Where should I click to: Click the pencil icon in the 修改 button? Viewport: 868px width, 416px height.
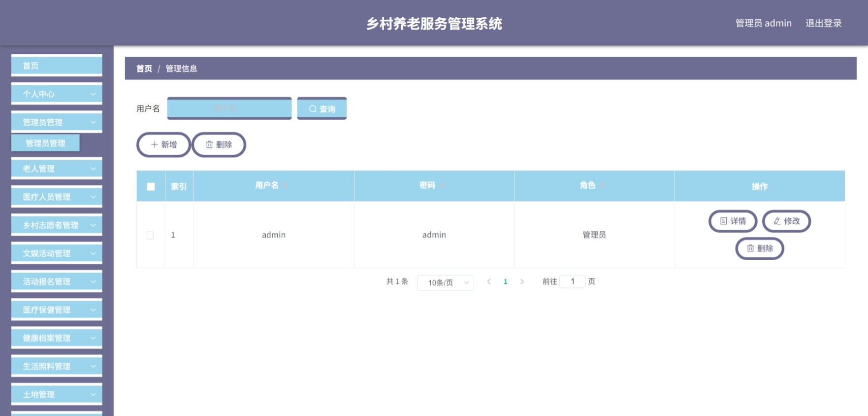click(x=777, y=221)
